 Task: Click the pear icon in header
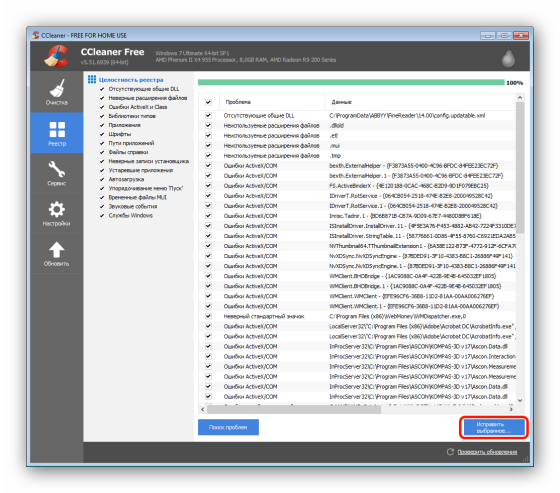508,57
